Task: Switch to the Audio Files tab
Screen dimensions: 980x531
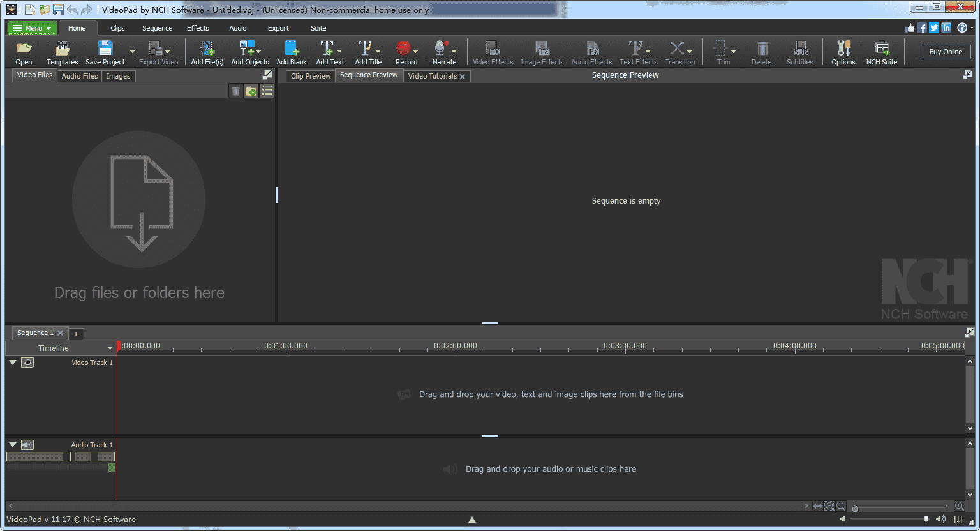Action: 79,75
